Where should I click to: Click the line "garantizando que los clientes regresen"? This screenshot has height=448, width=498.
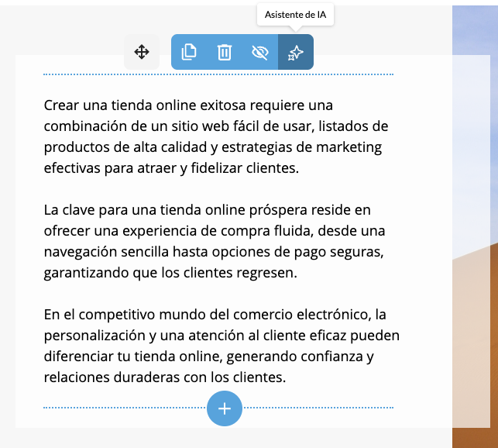pyautogui.click(x=170, y=274)
